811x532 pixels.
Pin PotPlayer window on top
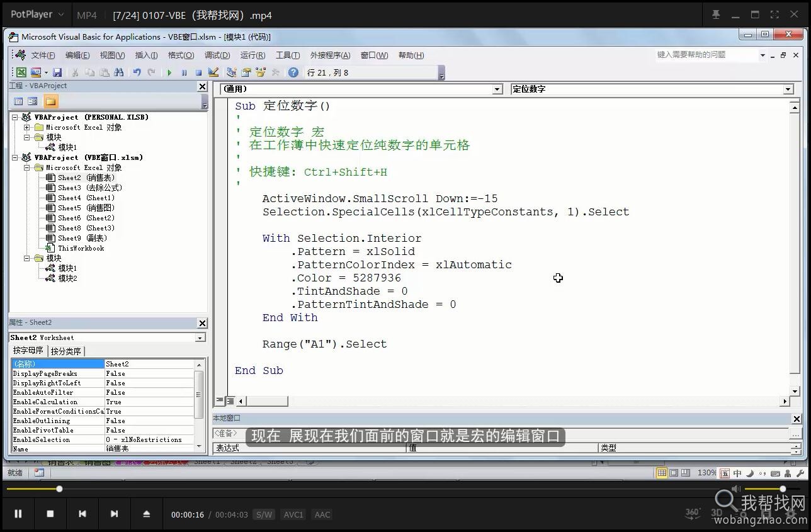[x=716, y=14]
